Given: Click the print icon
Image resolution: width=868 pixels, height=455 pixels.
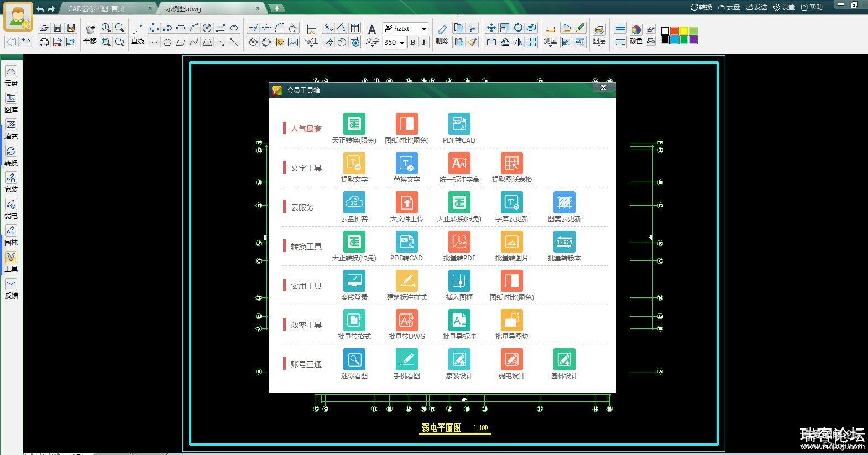Looking at the screenshot, I should [44, 42].
